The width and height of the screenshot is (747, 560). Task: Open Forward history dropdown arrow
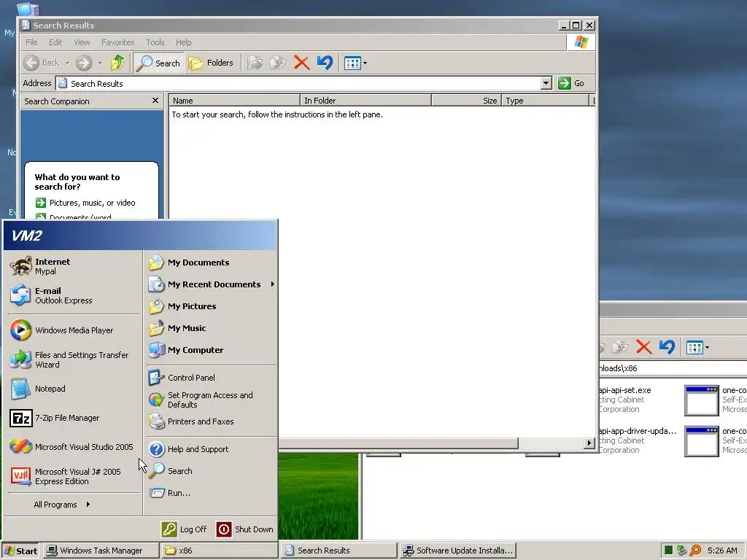99,63
